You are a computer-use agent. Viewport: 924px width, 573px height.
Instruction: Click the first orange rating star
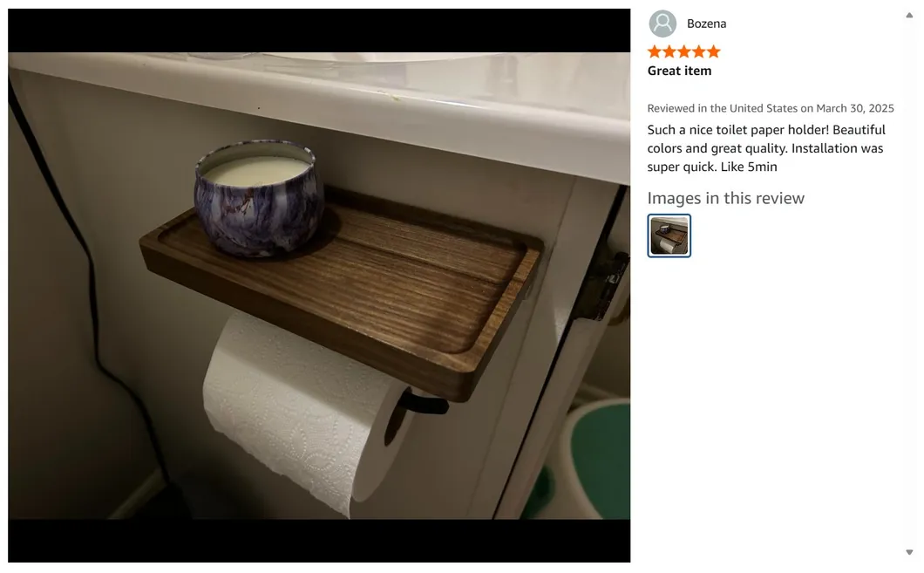(654, 51)
